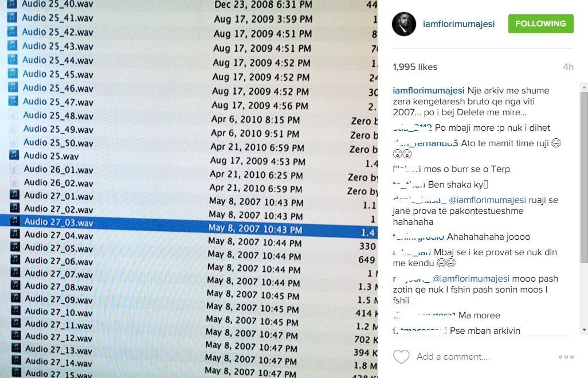The image size is (588, 378).
Task: Click the heart like icon
Action: (x=401, y=357)
